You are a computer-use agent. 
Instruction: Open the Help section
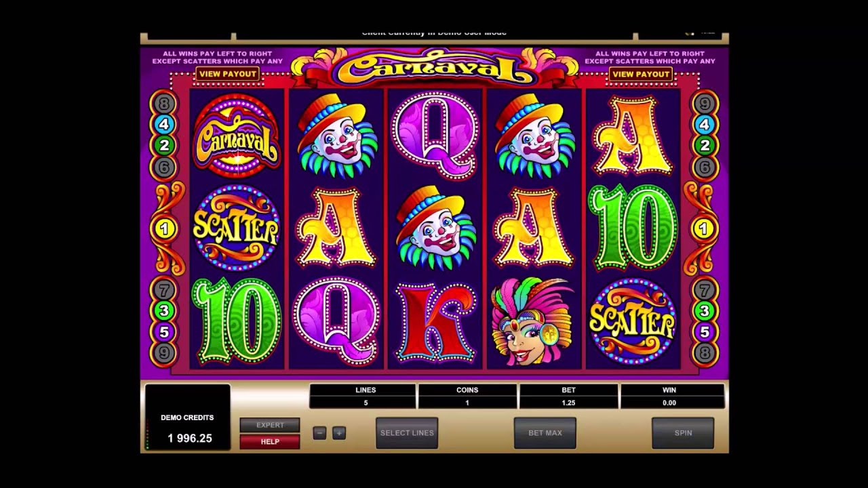pyautogui.click(x=270, y=442)
